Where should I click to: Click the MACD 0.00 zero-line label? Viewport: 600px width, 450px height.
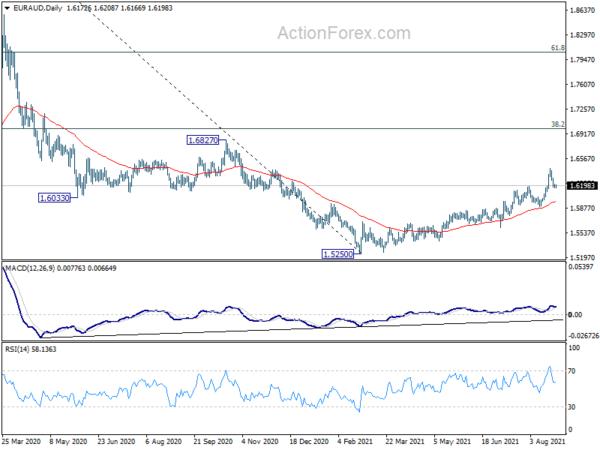click(x=575, y=315)
